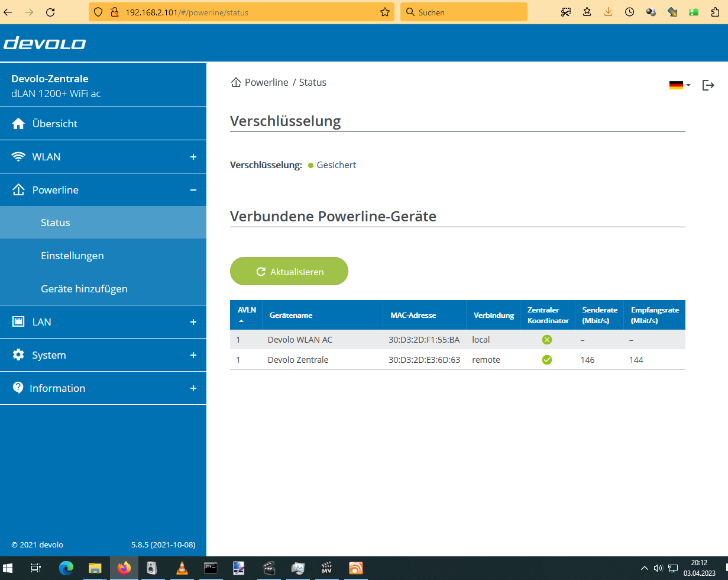The image size is (728, 580).
Task: Sort table by AVLN column
Action: tap(246, 314)
